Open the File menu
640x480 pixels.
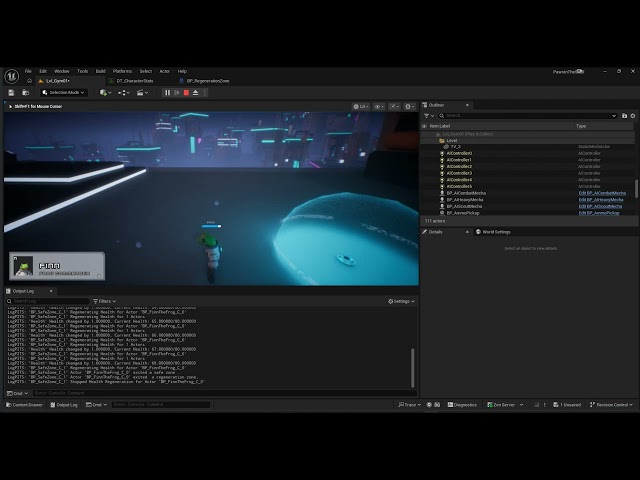(28, 71)
